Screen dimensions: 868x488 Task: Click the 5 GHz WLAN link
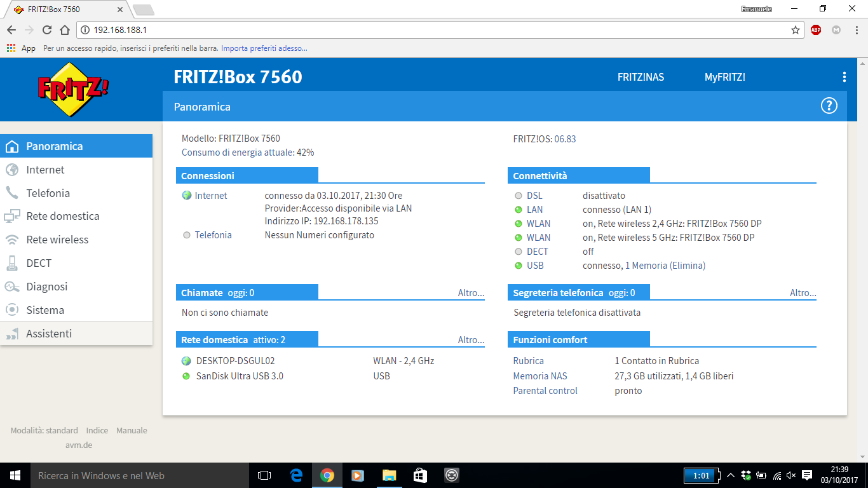539,238
